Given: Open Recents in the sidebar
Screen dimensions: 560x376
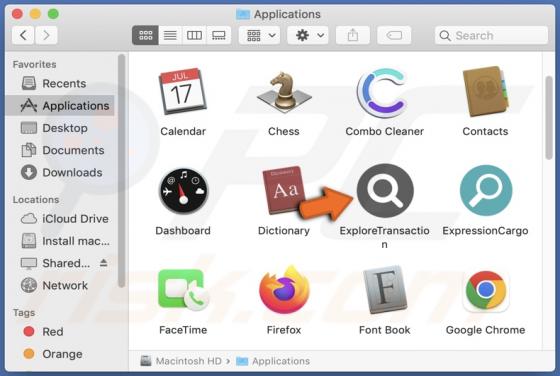Looking at the screenshot, I should [x=61, y=84].
